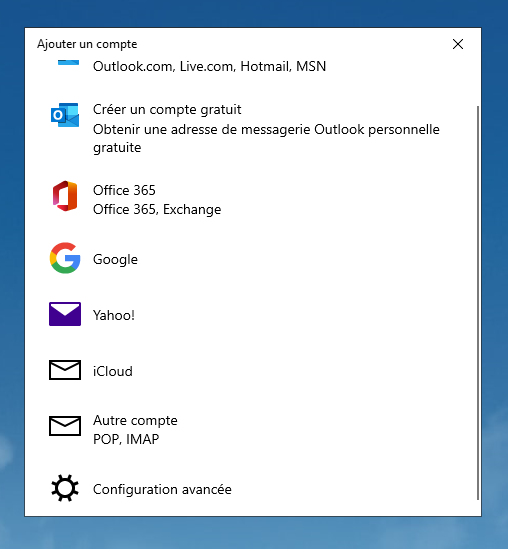The image size is (508, 549).
Task: Click the POP, IMAP subtitle
Action: pyautogui.click(x=126, y=439)
